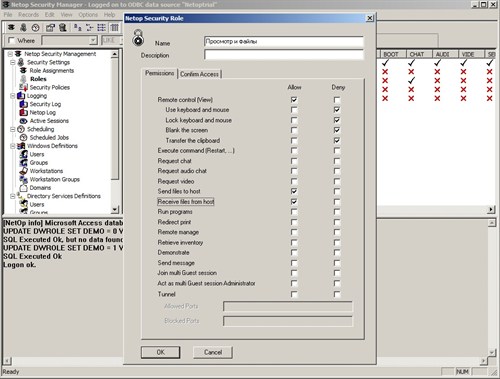Click OK in the Security Role dialog
The width and height of the screenshot is (500, 379).
click(x=160, y=352)
